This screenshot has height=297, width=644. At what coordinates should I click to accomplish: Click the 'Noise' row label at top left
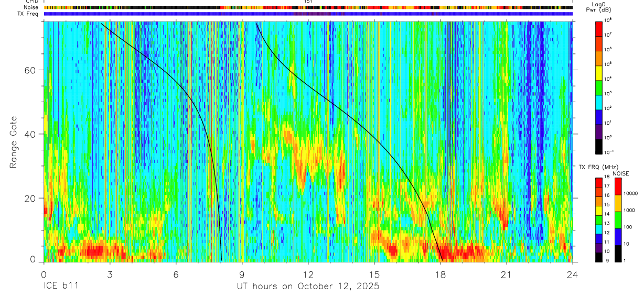pos(31,7)
